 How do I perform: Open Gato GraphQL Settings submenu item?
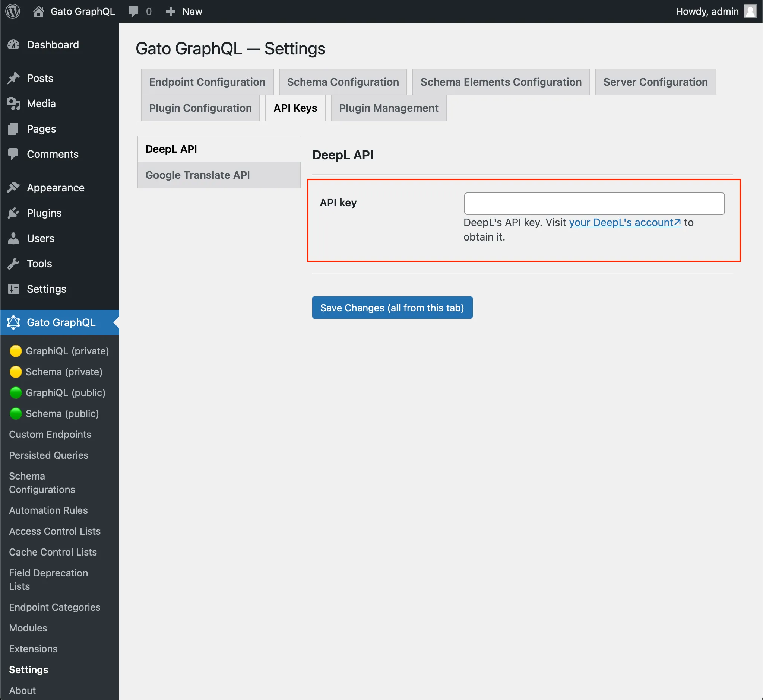(28, 669)
